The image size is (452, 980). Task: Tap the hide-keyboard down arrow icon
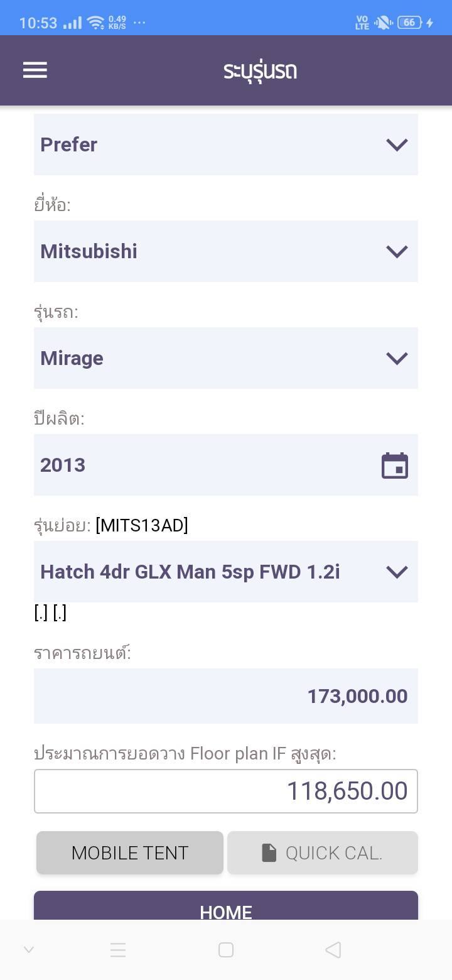(x=29, y=950)
